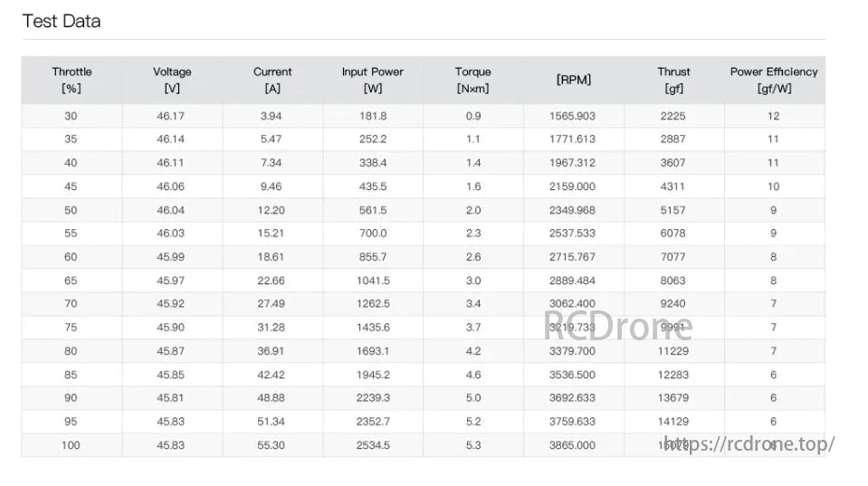Click the Throttle [%] column header
This screenshot has width=868, height=486.
click(x=72, y=80)
